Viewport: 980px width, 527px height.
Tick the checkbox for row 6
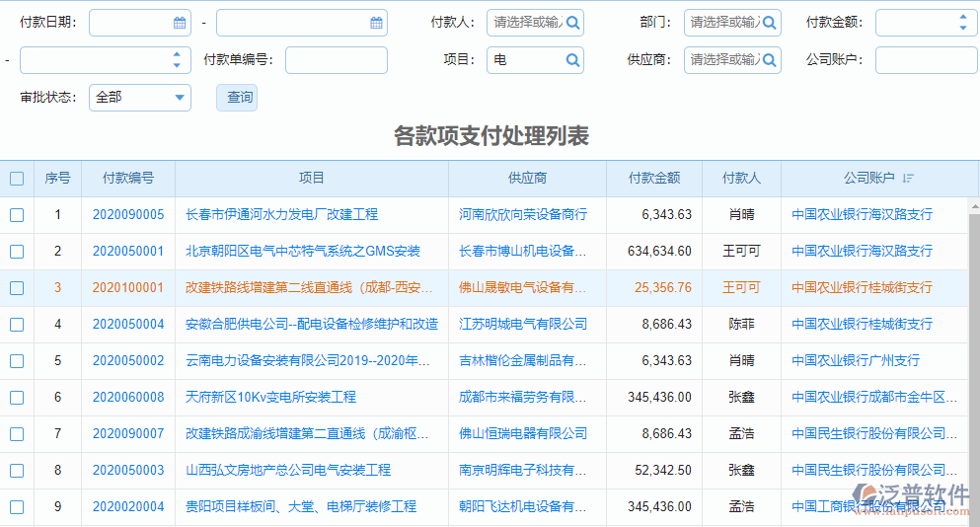pyautogui.click(x=17, y=398)
